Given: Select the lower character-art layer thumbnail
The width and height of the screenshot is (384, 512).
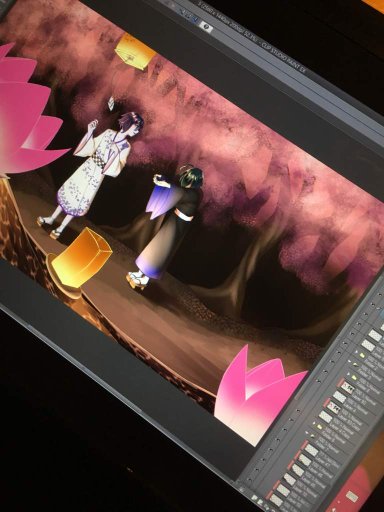Looking at the screenshot, I should coord(333,409).
